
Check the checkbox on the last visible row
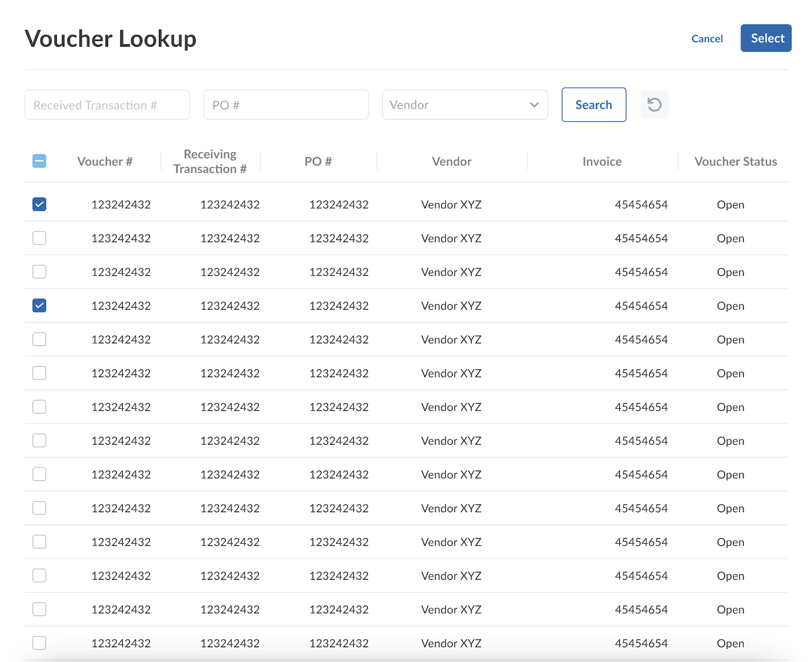(39, 643)
